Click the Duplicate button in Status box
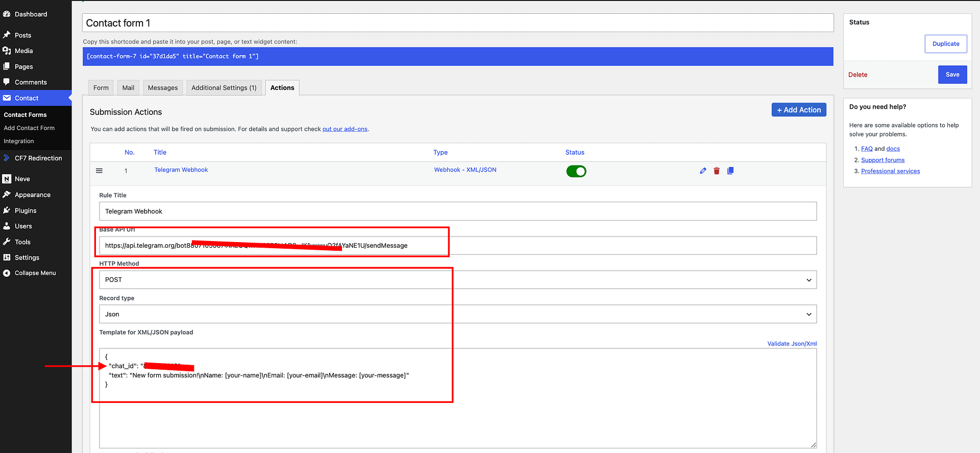The image size is (980, 453). tap(946, 44)
